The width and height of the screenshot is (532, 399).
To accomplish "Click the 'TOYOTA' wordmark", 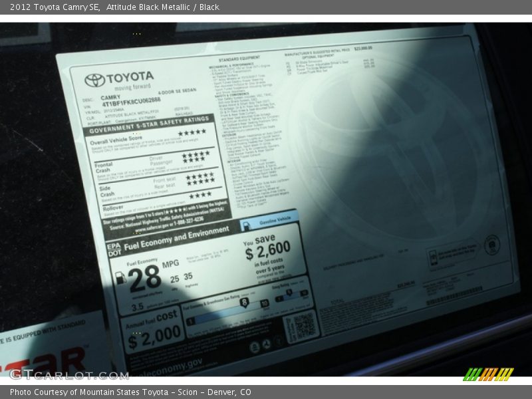I will point(130,77).
